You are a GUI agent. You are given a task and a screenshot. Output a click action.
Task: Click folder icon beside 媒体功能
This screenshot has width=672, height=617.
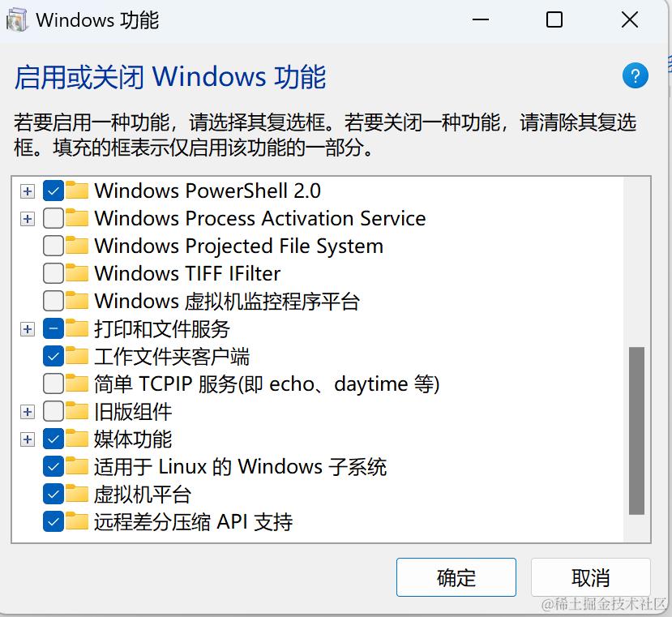pos(78,439)
